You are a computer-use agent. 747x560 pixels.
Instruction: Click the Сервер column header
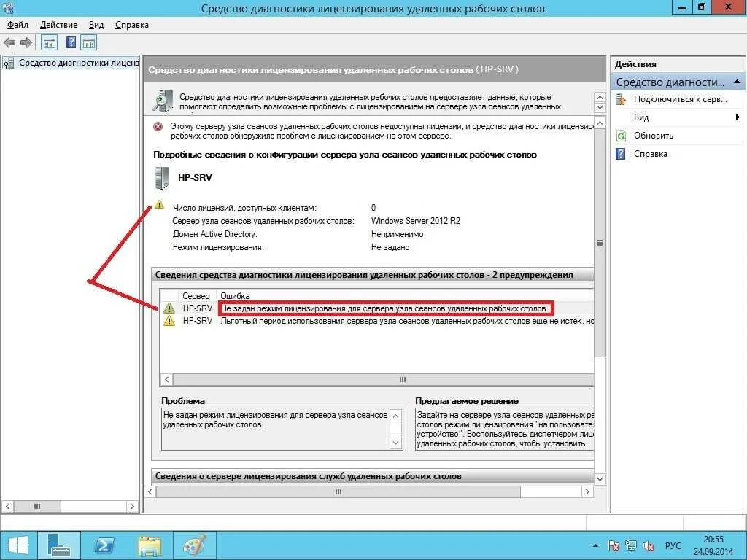tap(196, 296)
